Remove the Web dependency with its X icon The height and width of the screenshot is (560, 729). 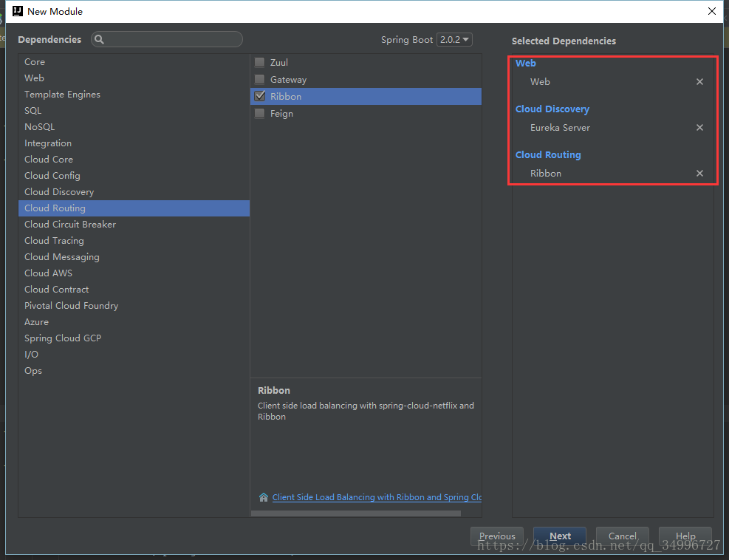(x=699, y=82)
